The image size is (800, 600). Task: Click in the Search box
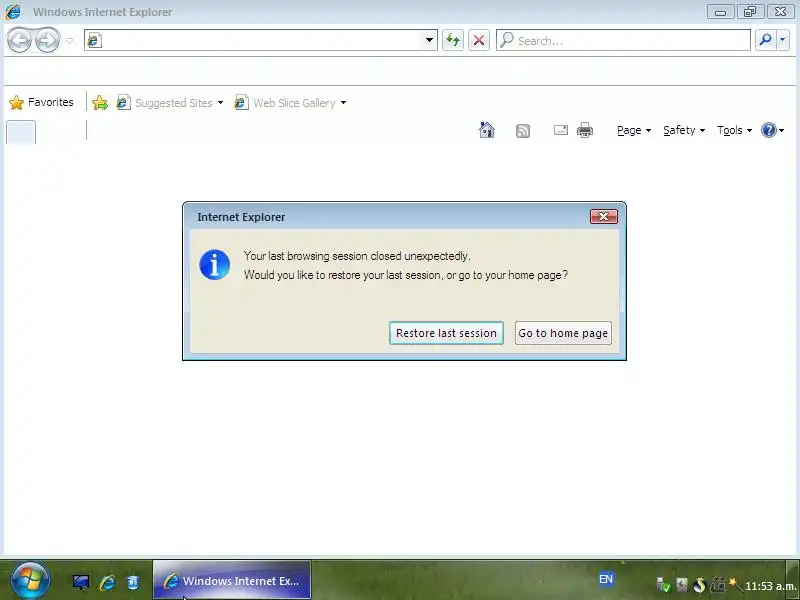tap(623, 40)
